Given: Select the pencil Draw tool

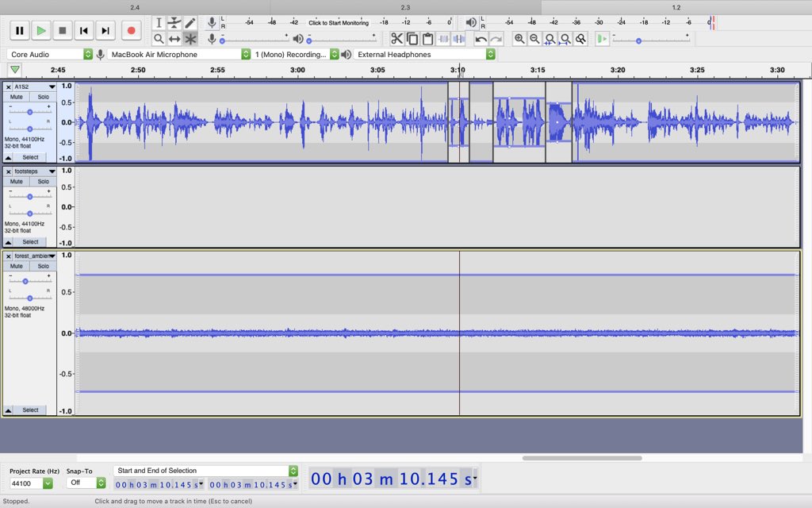Looking at the screenshot, I should 190,23.
